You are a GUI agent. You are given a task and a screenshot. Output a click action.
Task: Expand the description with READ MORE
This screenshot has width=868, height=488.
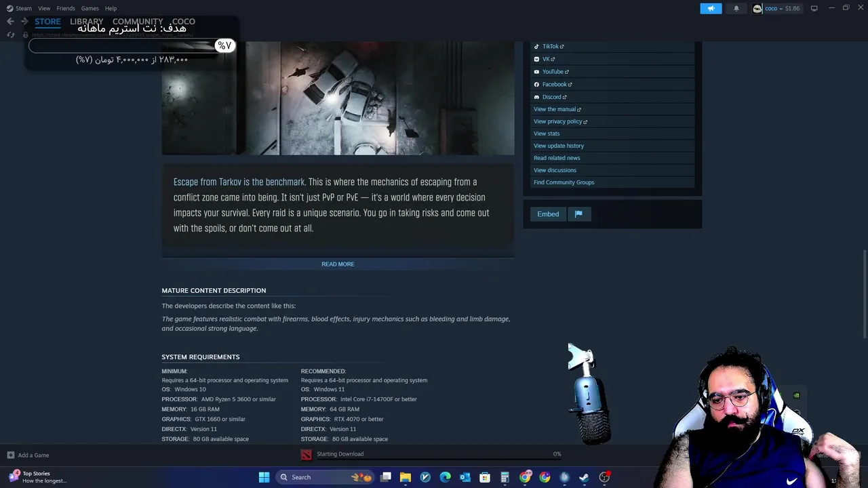338,264
